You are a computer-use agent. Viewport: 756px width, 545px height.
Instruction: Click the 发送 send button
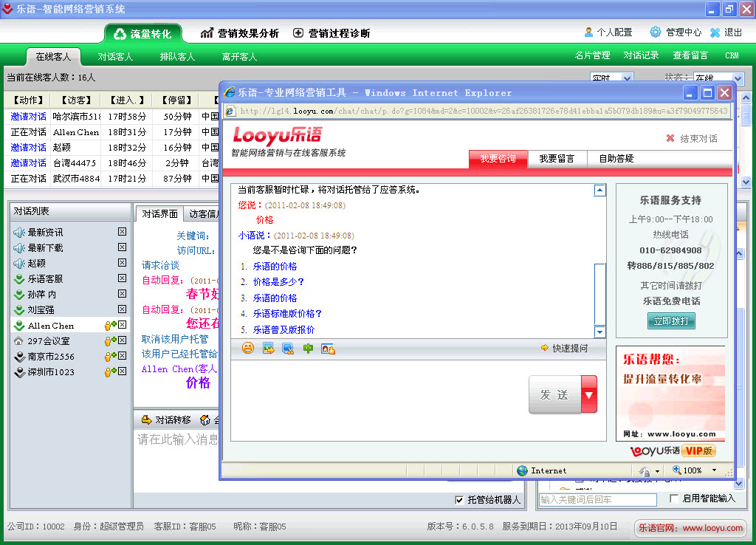point(555,394)
